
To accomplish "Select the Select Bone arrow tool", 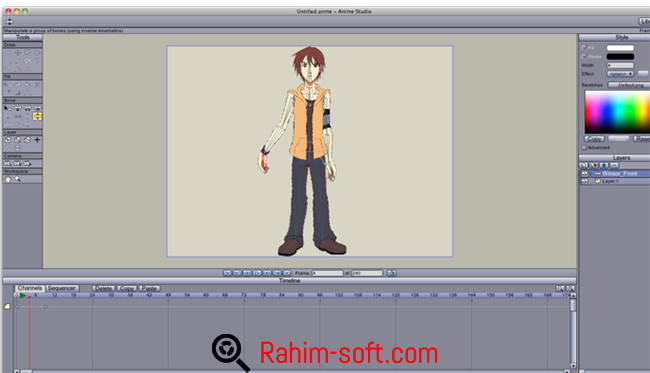I will pyautogui.click(x=7, y=108).
